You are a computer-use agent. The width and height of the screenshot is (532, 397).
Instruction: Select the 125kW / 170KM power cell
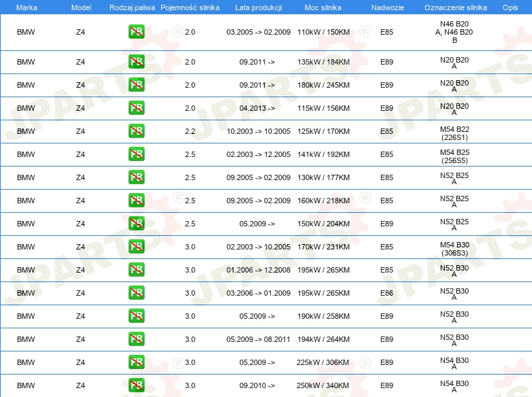point(323,131)
